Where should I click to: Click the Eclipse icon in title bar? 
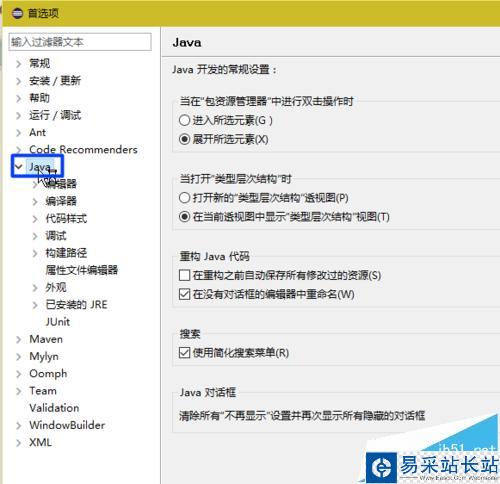17,13
